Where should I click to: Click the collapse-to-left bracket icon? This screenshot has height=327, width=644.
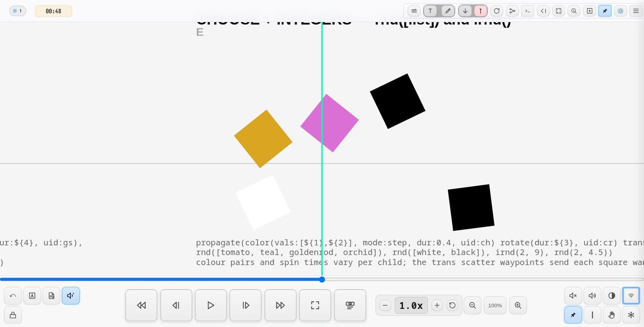pos(543,11)
